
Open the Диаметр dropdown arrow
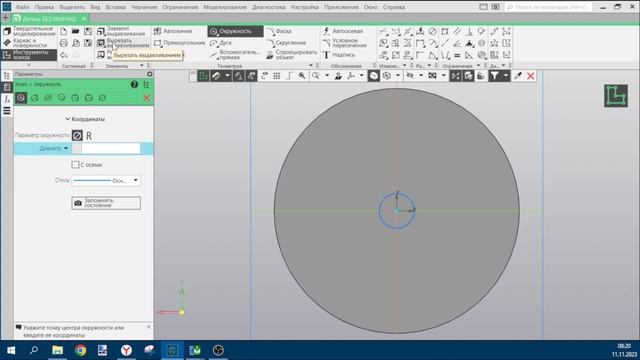pyautogui.click(x=66, y=148)
